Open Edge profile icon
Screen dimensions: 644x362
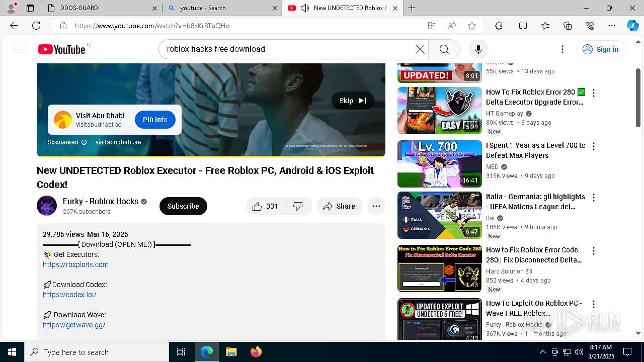click(x=11, y=8)
